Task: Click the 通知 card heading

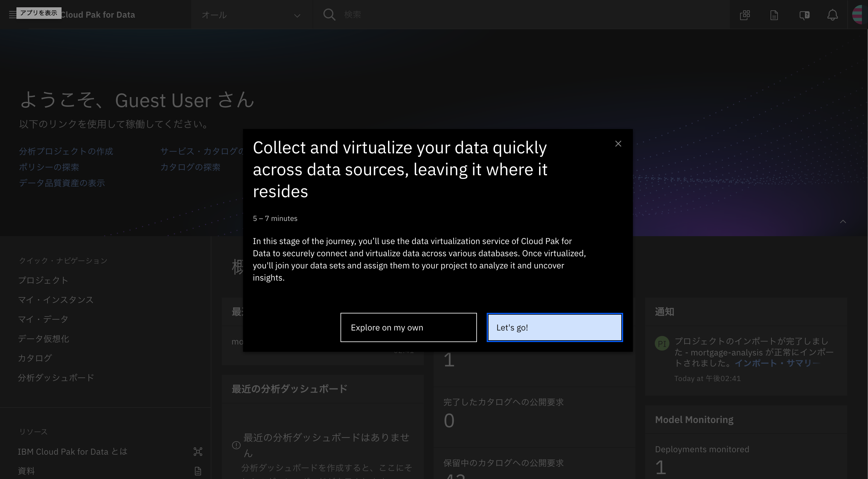Action: (665, 312)
